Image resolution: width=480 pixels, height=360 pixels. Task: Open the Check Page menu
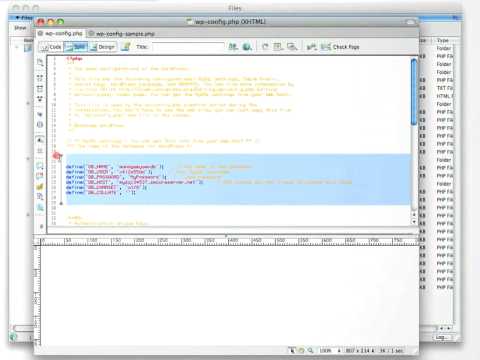[340, 47]
